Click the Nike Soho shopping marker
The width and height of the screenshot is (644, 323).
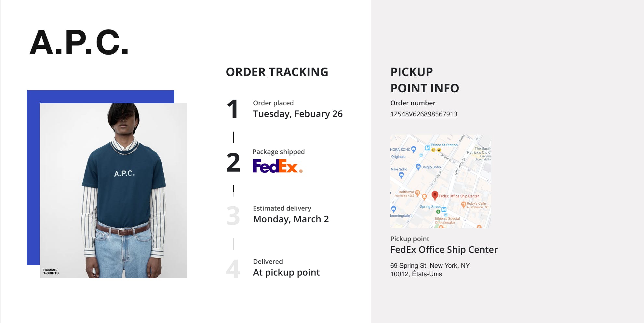coord(401,175)
